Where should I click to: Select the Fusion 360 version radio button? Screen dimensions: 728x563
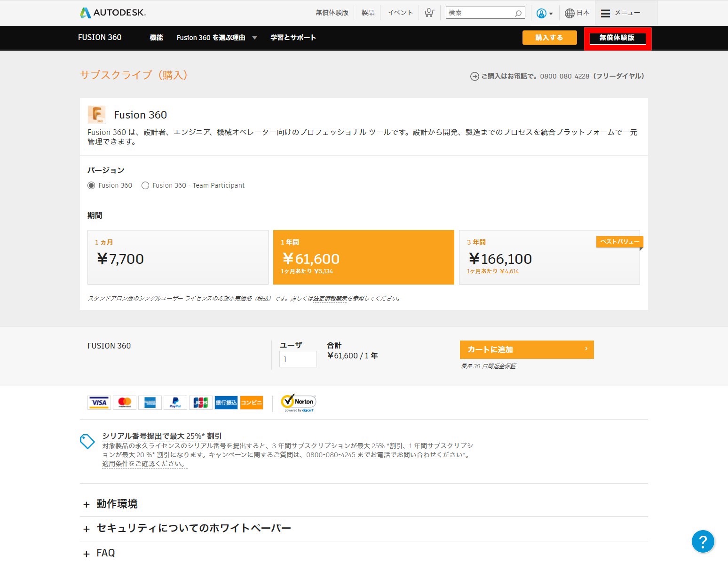click(91, 186)
